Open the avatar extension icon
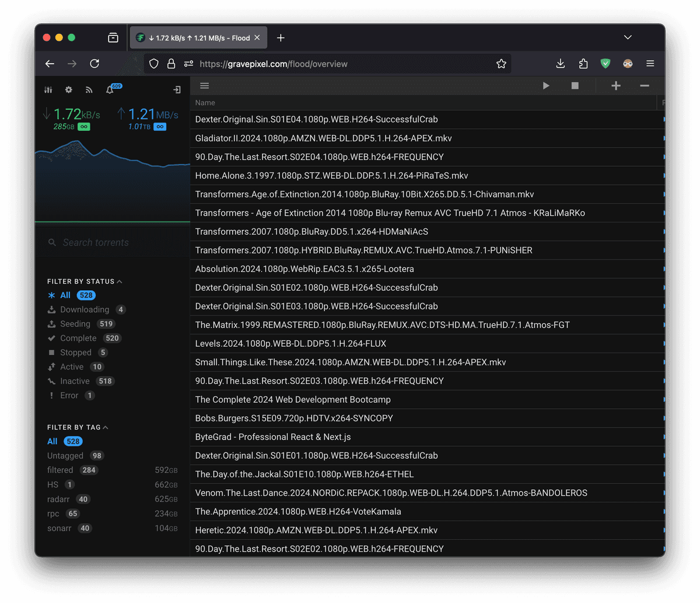 (x=628, y=64)
